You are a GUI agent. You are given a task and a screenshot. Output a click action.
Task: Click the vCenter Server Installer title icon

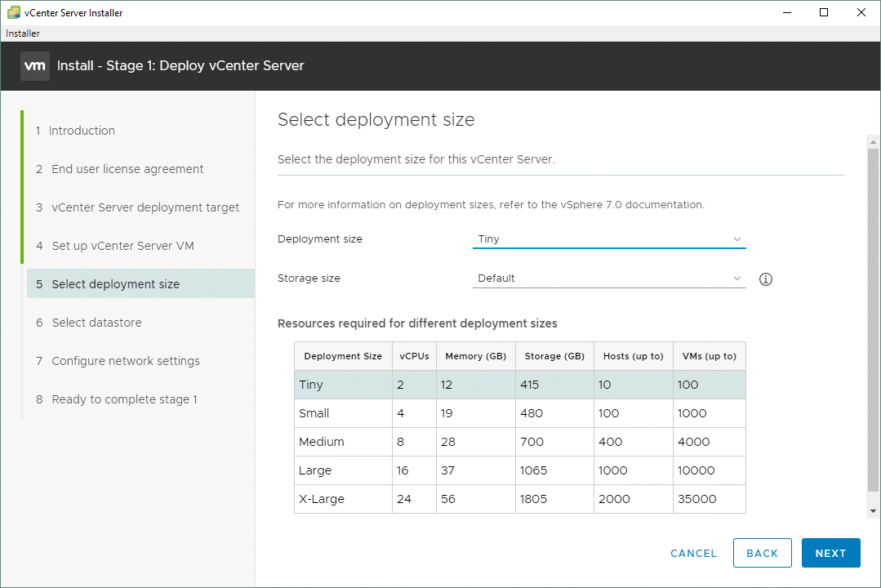(13, 12)
